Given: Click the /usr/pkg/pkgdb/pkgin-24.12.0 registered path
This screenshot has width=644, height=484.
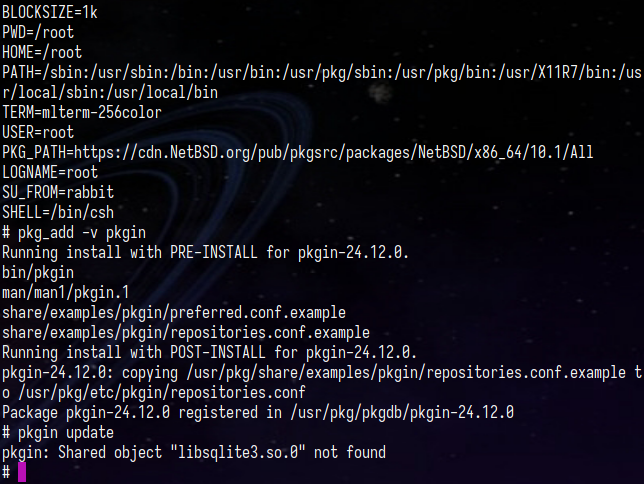Looking at the screenshot, I should (402, 413).
